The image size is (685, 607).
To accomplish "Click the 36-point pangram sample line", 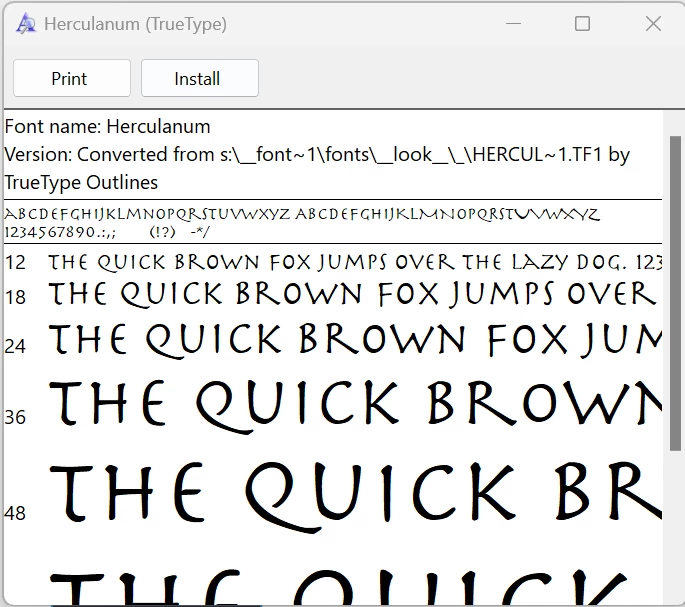I will click(355, 406).
